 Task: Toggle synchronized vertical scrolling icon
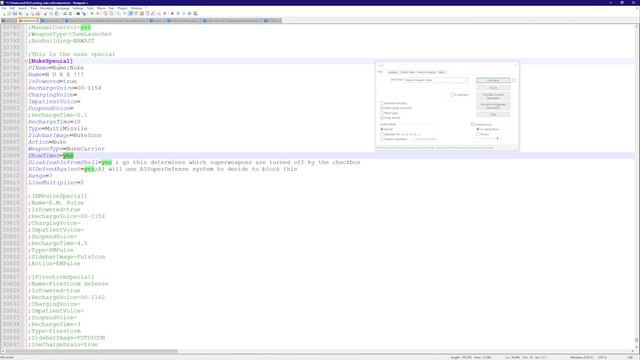click(105, 13)
